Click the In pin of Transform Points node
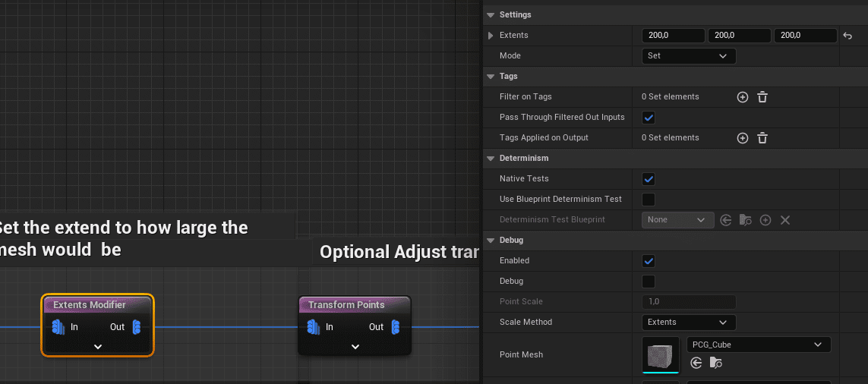This screenshot has width=868, height=384. [x=314, y=327]
